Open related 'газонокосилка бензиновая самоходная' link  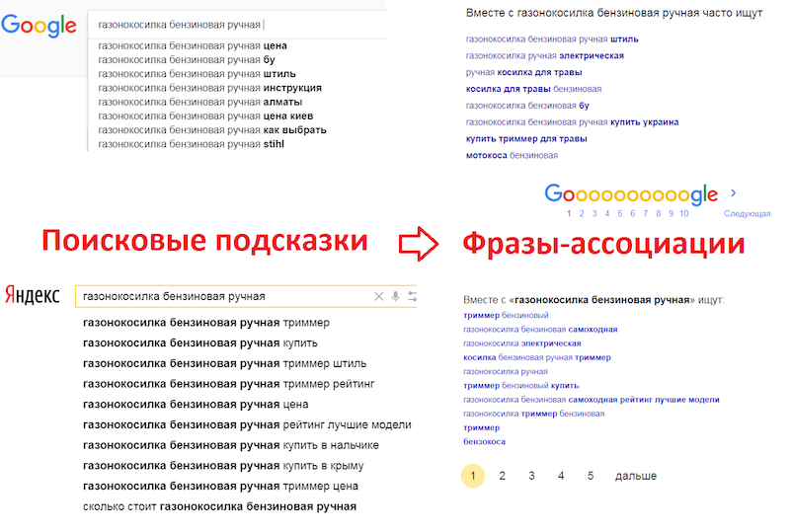point(540,329)
